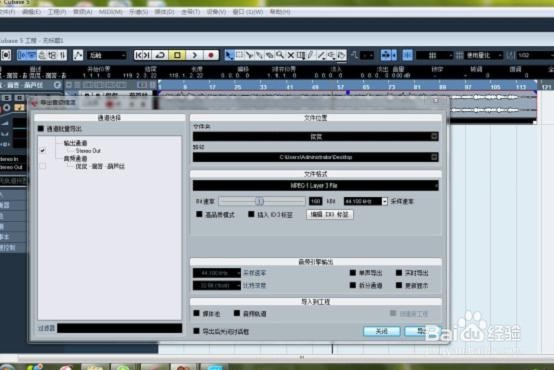The height and width of the screenshot is (370, 554).
Task: Enable 单声导出 mono export checkbox
Action: point(353,272)
